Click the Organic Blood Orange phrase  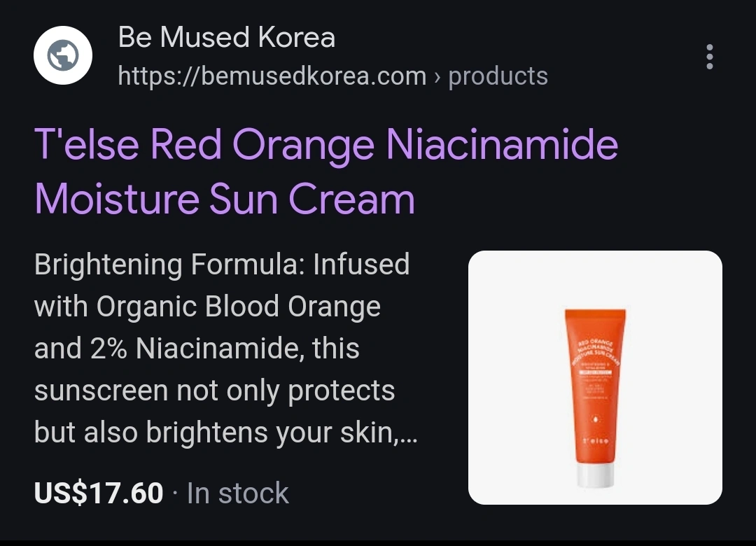(x=239, y=307)
